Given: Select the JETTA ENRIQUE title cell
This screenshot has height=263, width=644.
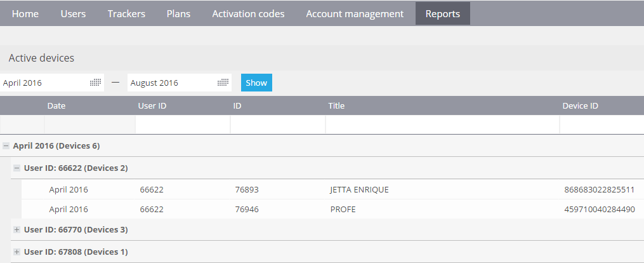Looking at the screenshot, I should click(x=359, y=189).
